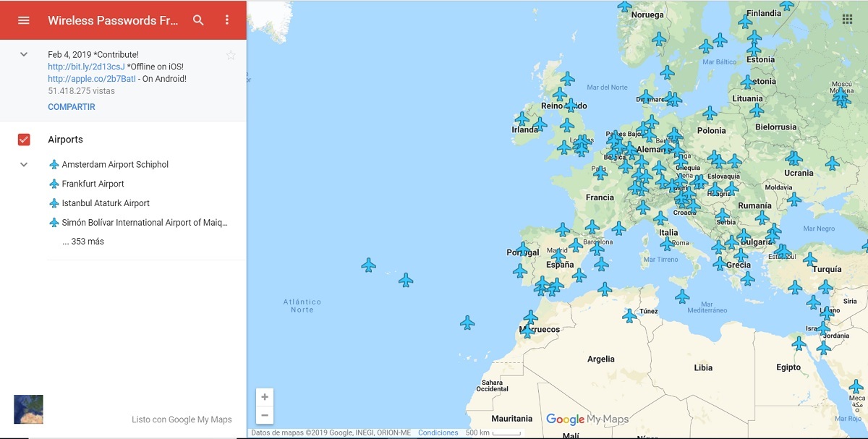Switch base map using the satellite thumbnail
Image resolution: width=868 pixels, height=439 pixels.
coord(29,409)
